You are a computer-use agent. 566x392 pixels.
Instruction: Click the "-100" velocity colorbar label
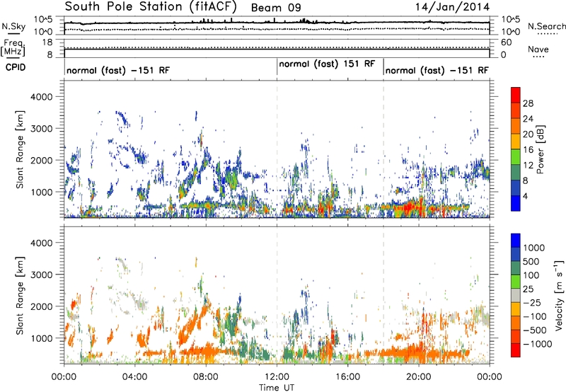tap(534, 316)
